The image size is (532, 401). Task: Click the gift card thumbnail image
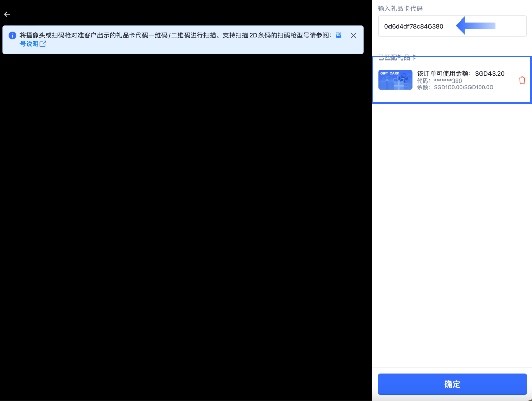click(x=395, y=80)
